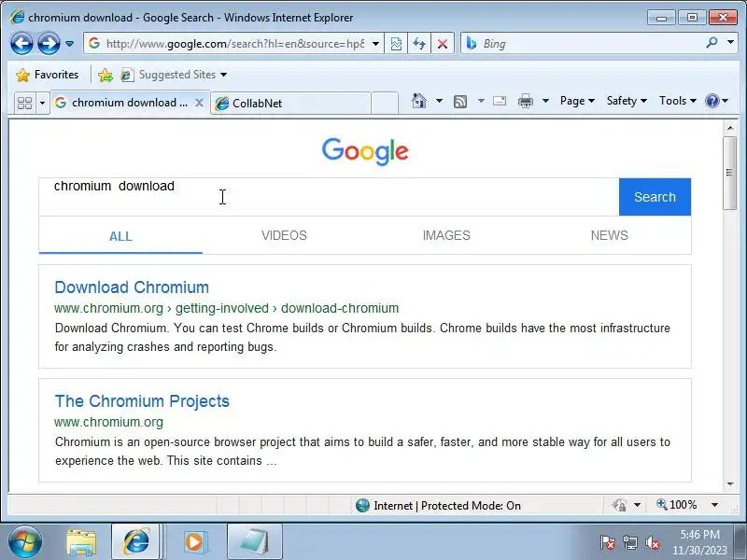Open The Chromium Projects result link
This screenshot has height=560, width=747.
(x=142, y=401)
